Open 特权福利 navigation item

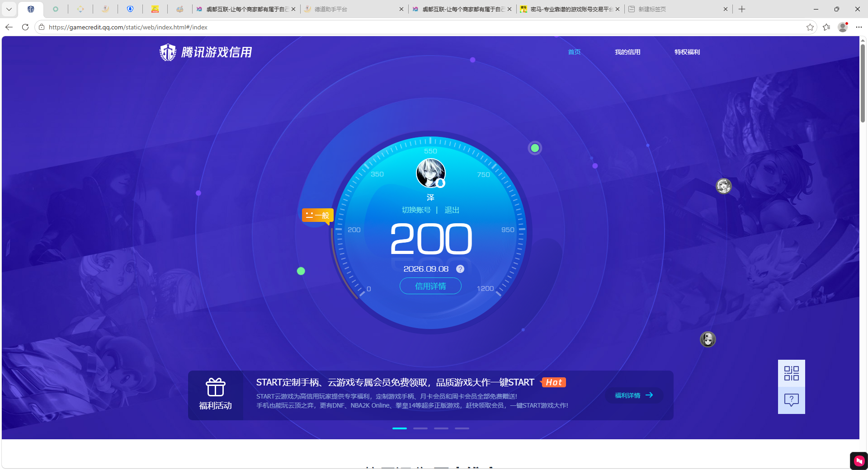pos(687,52)
